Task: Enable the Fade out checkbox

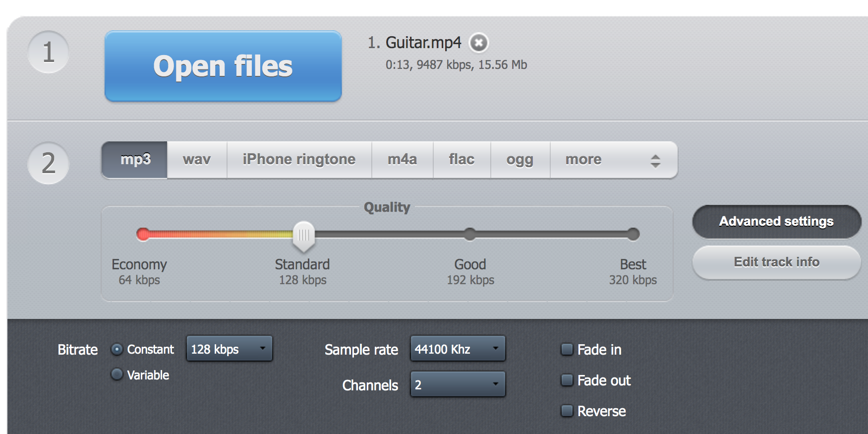Action: pos(567,380)
